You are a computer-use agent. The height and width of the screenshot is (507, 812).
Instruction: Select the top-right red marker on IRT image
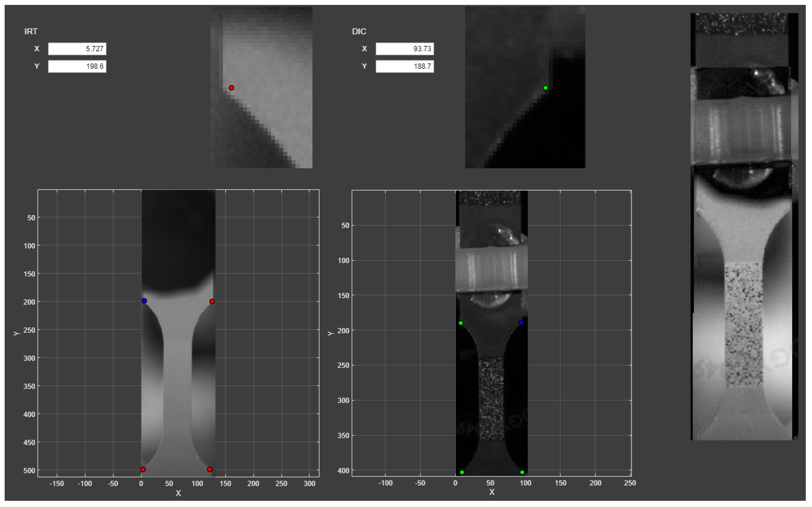pyautogui.click(x=212, y=302)
